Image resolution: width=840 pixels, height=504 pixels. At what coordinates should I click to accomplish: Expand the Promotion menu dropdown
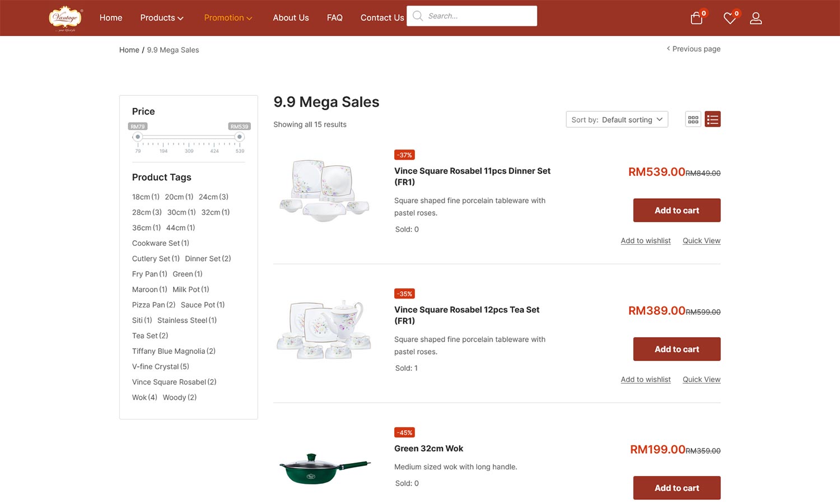coord(228,18)
